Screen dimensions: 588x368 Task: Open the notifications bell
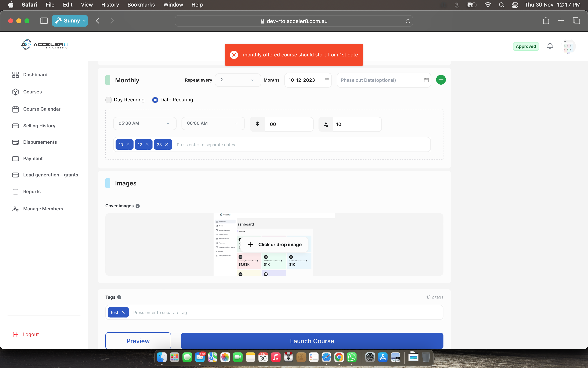pyautogui.click(x=550, y=46)
